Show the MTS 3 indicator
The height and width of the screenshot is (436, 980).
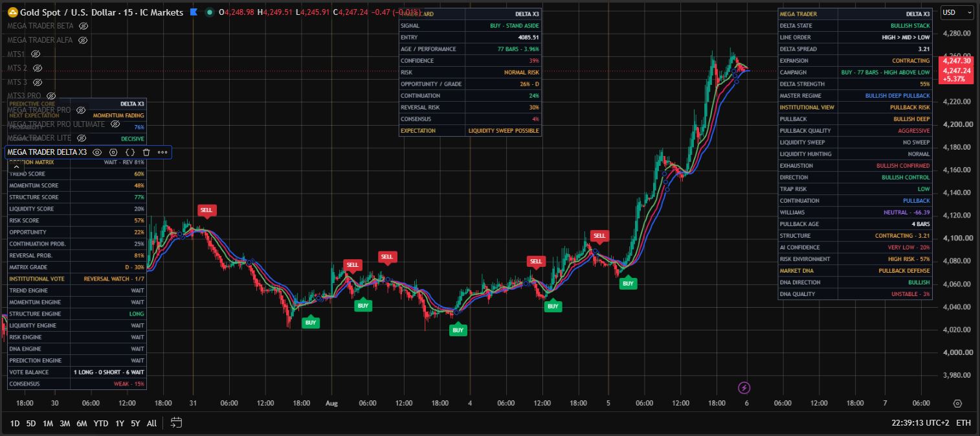coord(38,82)
